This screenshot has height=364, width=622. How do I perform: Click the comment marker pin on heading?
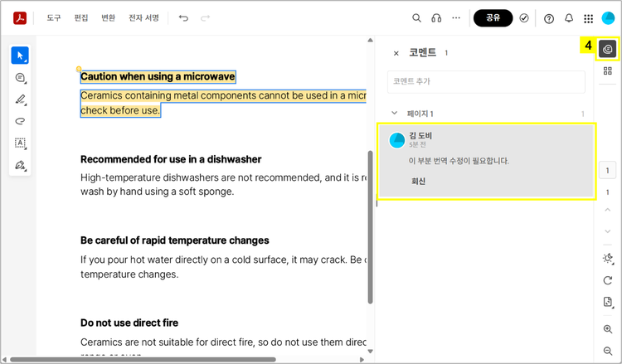[x=79, y=69]
